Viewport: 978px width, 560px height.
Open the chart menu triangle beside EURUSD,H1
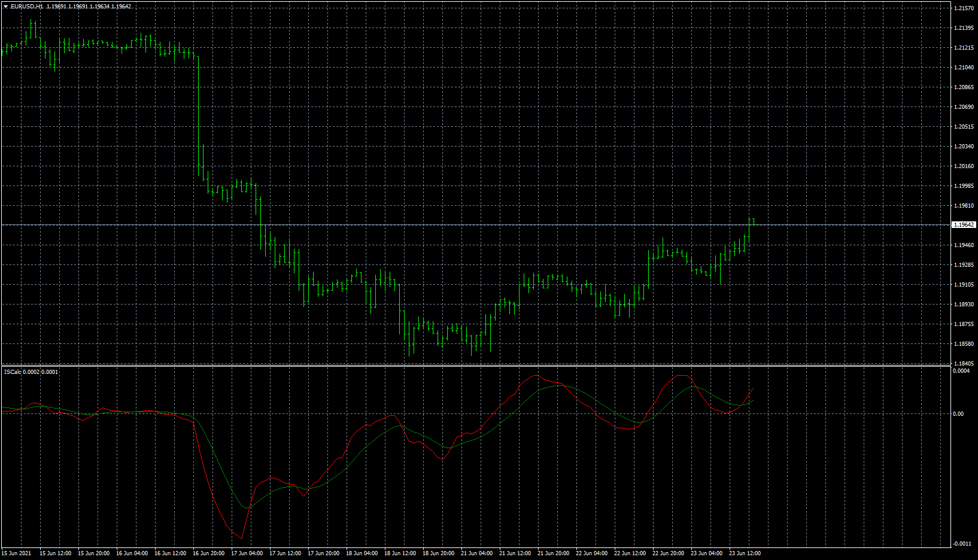pyautogui.click(x=6, y=7)
